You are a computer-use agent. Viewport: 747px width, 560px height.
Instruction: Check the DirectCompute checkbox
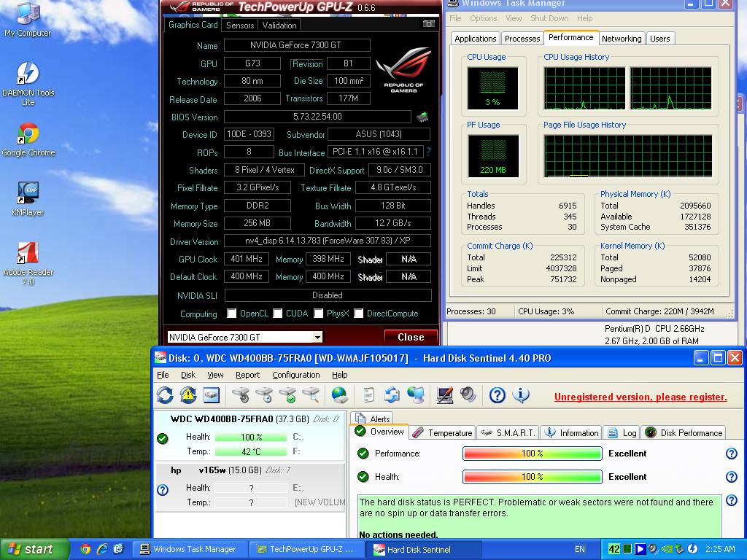(x=359, y=314)
